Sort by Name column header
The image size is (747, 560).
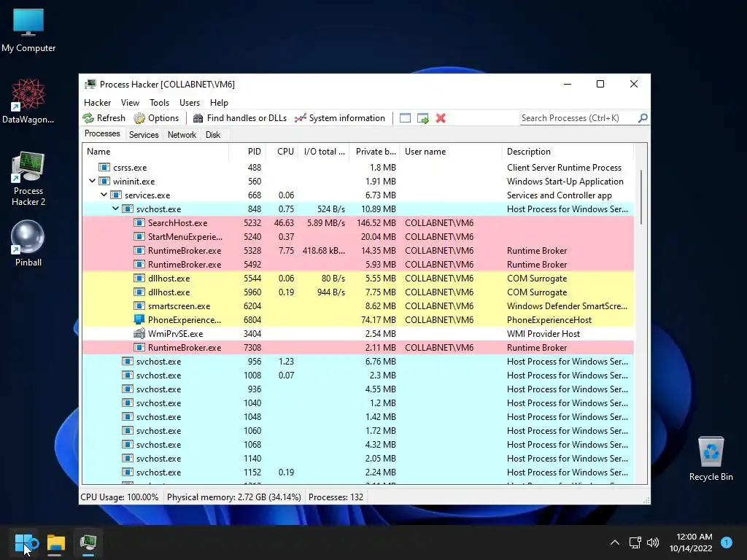pos(155,152)
